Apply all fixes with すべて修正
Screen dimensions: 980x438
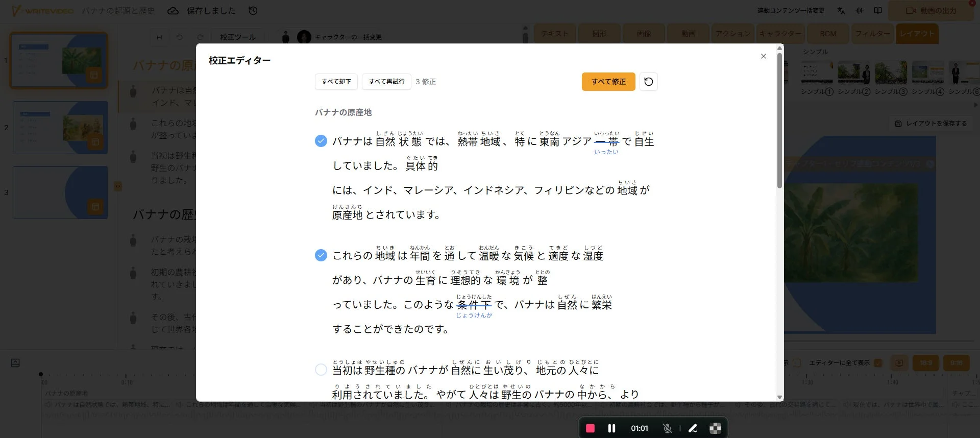(x=608, y=82)
